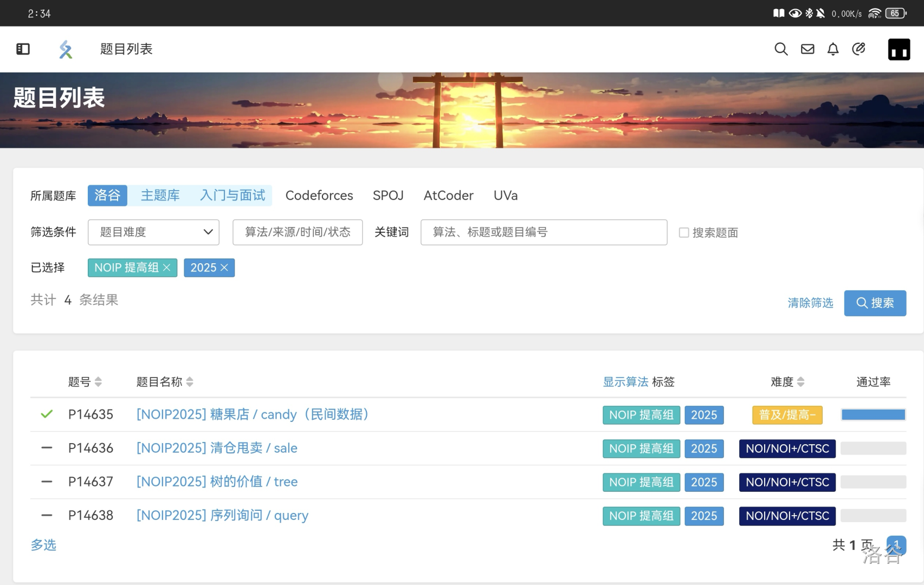This screenshot has height=585, width=924.
Task: Focus the 关键词 keyword input field
Action: pos(544,232)
